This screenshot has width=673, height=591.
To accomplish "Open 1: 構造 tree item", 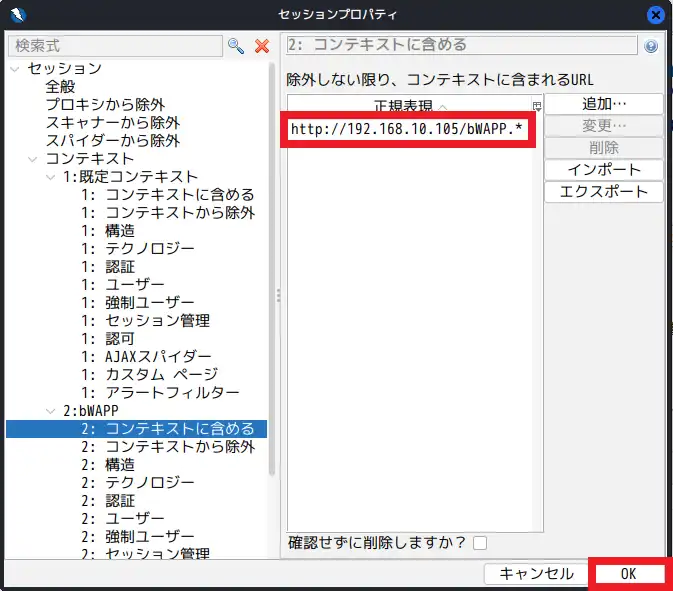I will [x=108, y=231].
